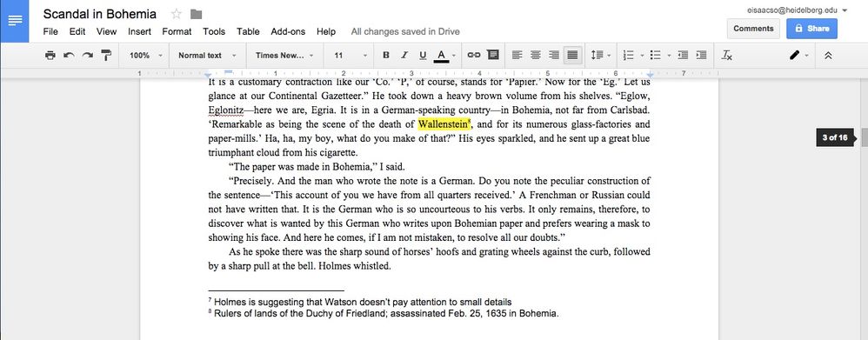Clear formatting with the Tx icon

click(x=727, y=56)
